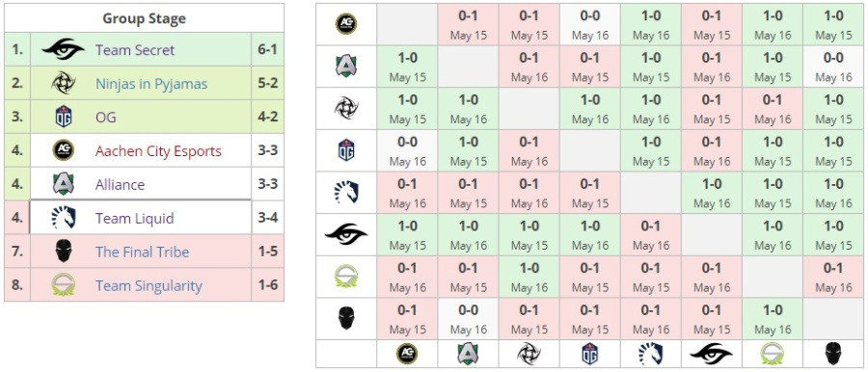868x372 pixels.
Task: Open the Team Singularity link
Action: [x=149, y=285]
